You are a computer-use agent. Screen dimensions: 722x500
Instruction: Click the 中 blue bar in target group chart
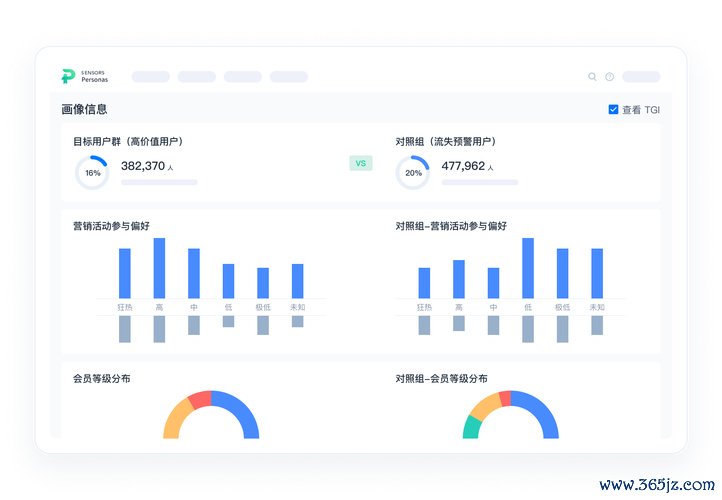[x=194, y=273]
